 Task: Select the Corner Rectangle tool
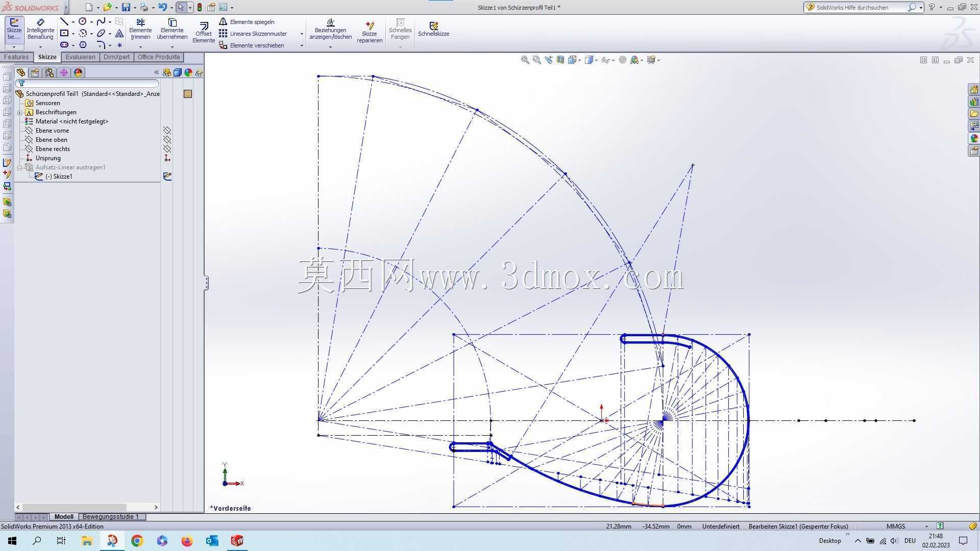pos(64,33)
